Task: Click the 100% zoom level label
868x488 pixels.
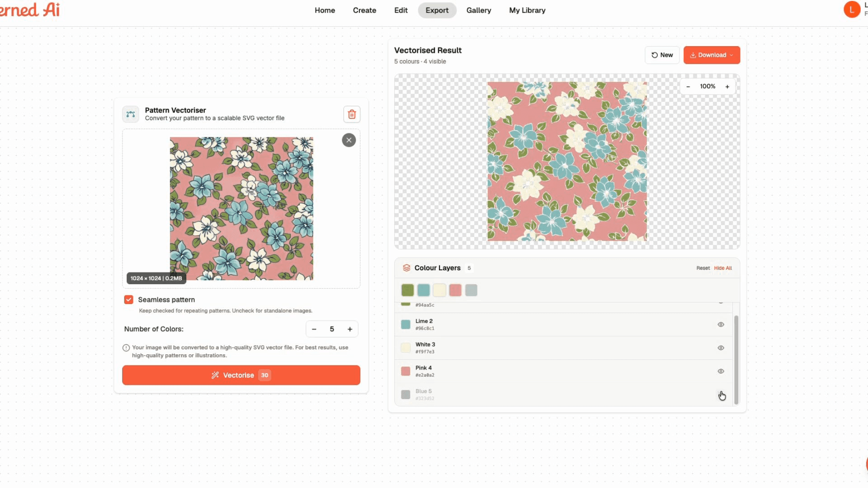Action: (x=708, y=86)
